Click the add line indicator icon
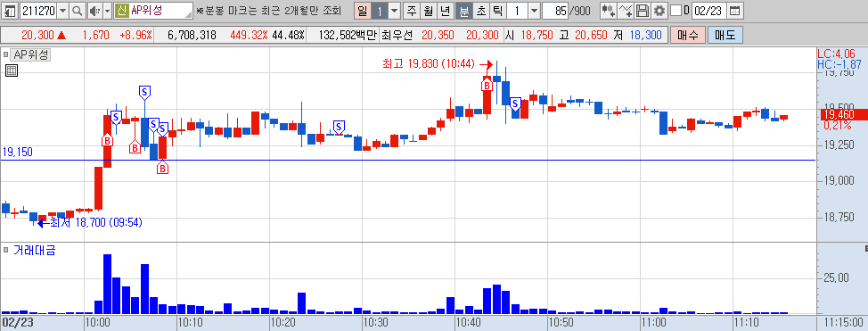This screenshot has width=868, height=331. 625,11
